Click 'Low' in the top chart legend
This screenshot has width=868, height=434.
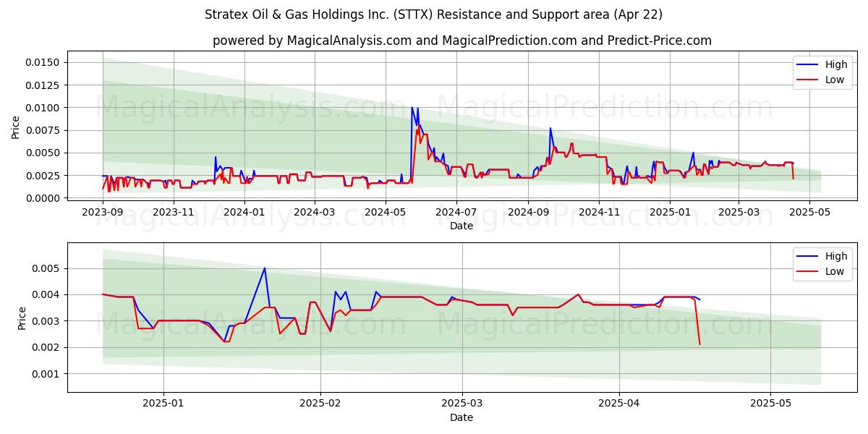point(835,80)
